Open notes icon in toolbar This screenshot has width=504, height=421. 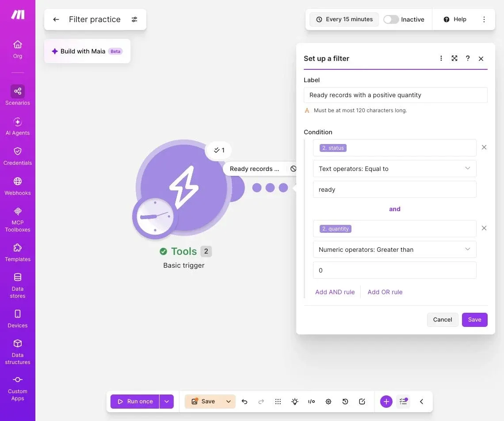[x=362, y=402]
